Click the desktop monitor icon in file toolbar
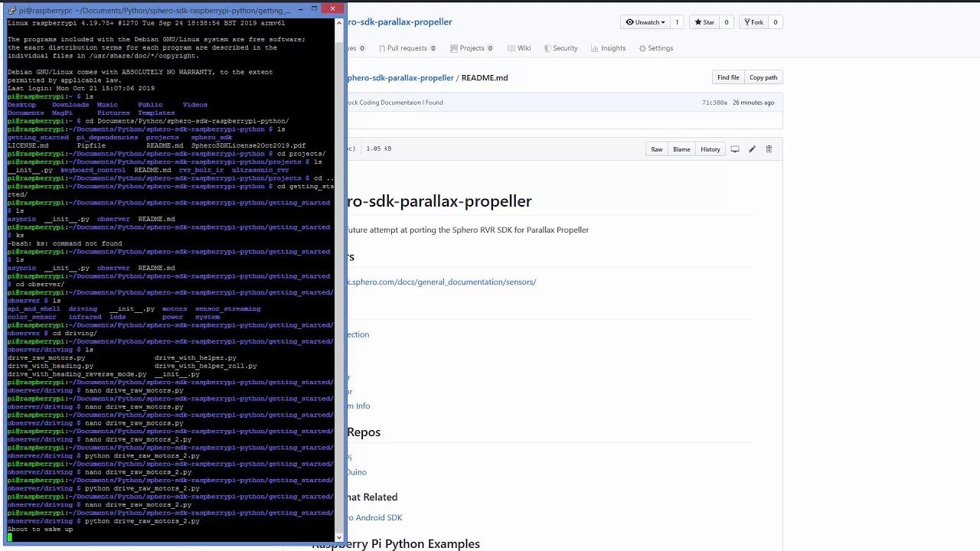 point(735,149)
